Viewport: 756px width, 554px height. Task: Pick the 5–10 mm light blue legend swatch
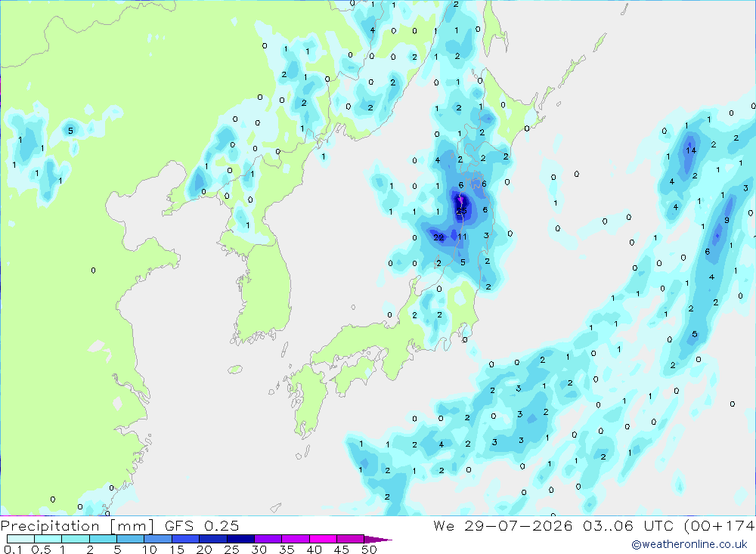130,539
